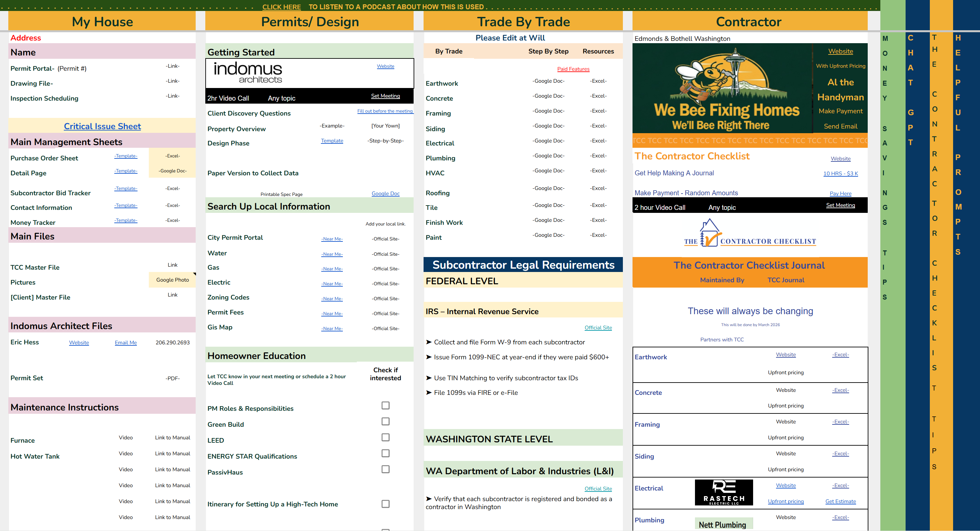Viewport: 980px width, 531px height.
Task: Open The Contractor Checklist Website link
Action: (x=841, y=159)
